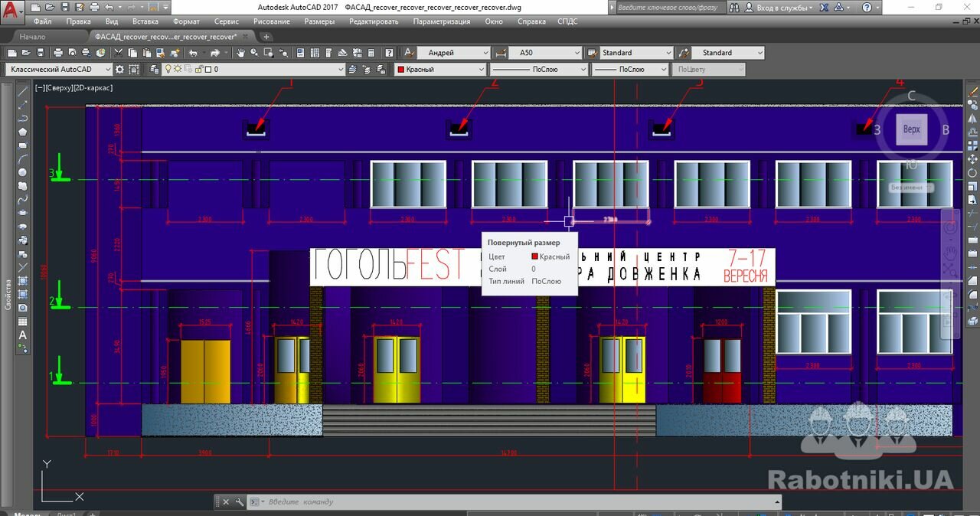
Task: Open the workspace dropdown 'Классический AutoCAD'
Action: (58, 69)
